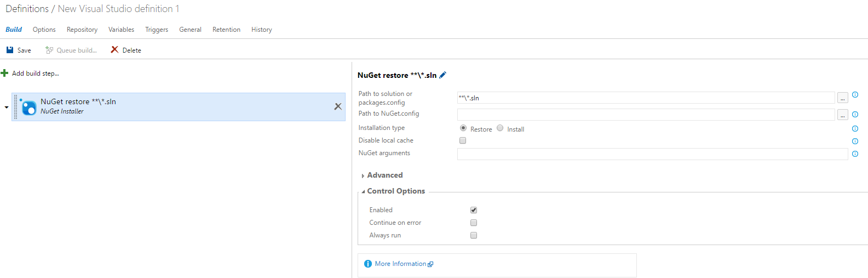The image size is (868, 278).
Task: Show info for Path to solution field
Action: [x=855, y=95]
